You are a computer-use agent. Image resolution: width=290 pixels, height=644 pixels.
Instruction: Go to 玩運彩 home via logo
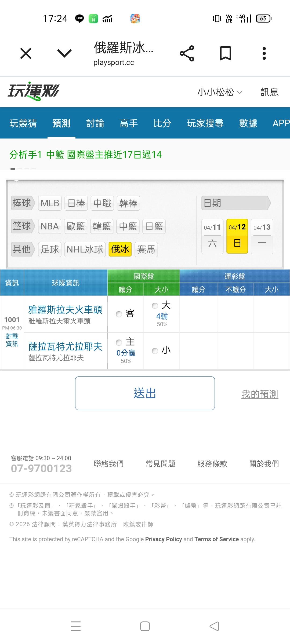pyautogui.click(x=33, y=91)
